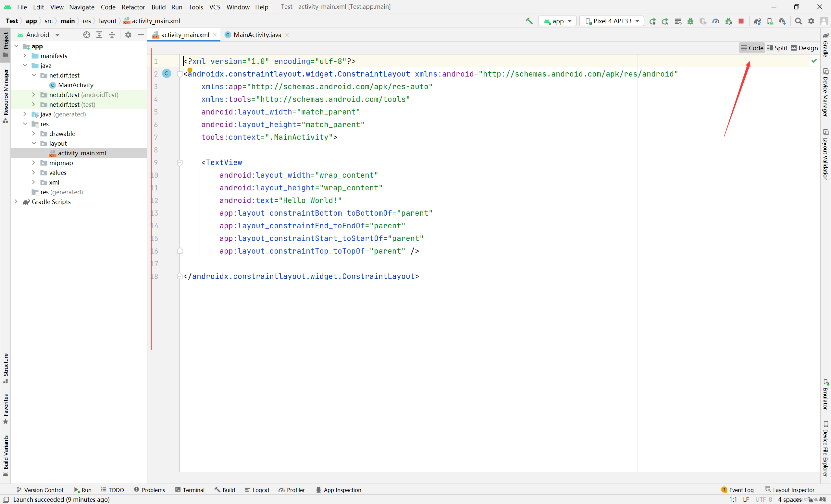This screenshot has height=504, width=831.
Task: Open SDK Manager cube icon
Action: (x=782, y=21)
